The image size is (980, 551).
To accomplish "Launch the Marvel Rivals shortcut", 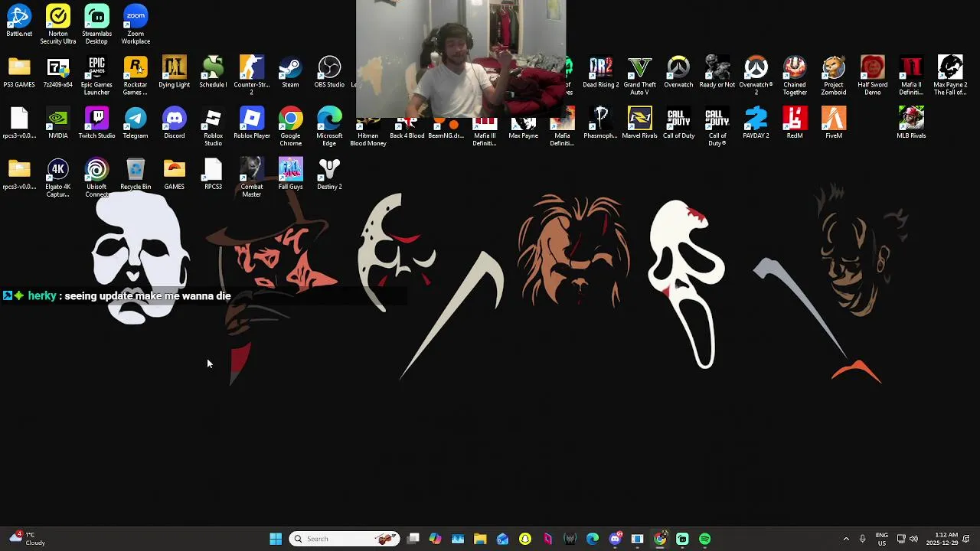I will [639, 123].
